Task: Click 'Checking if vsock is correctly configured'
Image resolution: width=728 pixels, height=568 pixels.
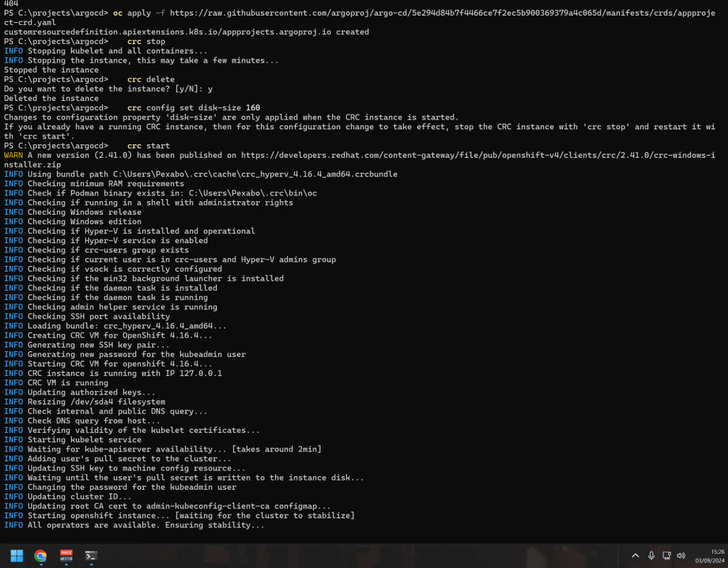Action: coord(113,269)
